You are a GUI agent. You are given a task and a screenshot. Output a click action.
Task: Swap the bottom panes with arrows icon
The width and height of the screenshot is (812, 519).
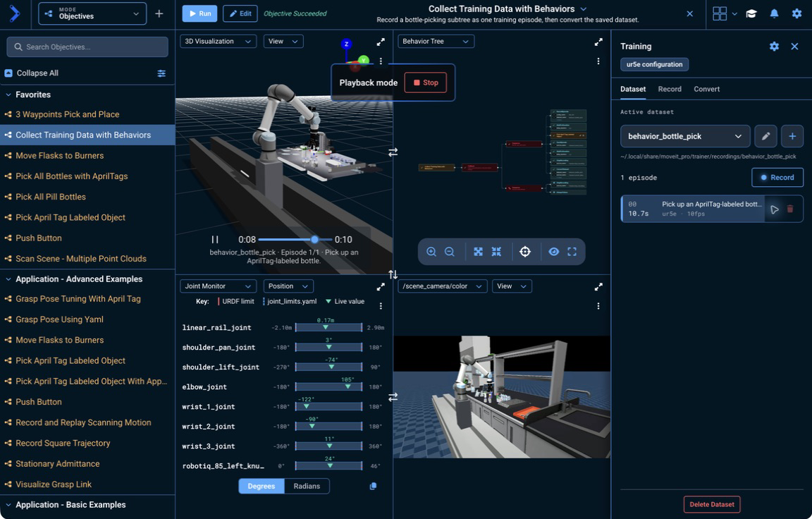(x=393, y=397)
